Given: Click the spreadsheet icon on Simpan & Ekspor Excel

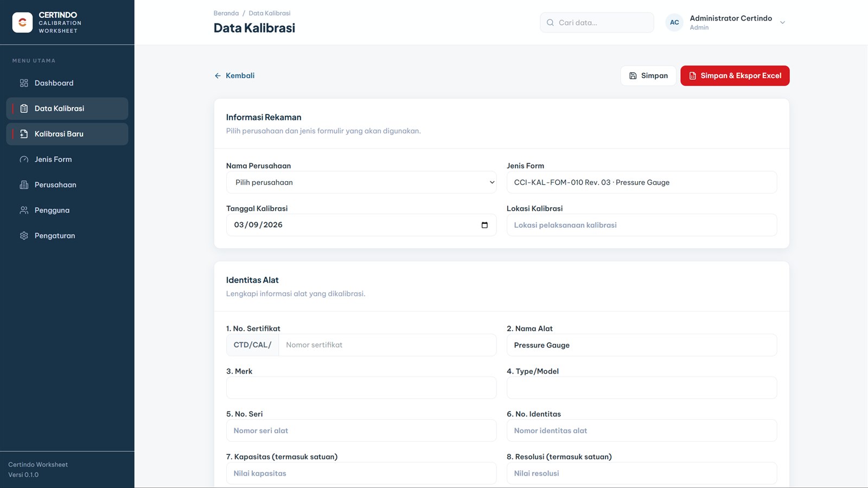Looking at the screenshot, I should [693, 76].
